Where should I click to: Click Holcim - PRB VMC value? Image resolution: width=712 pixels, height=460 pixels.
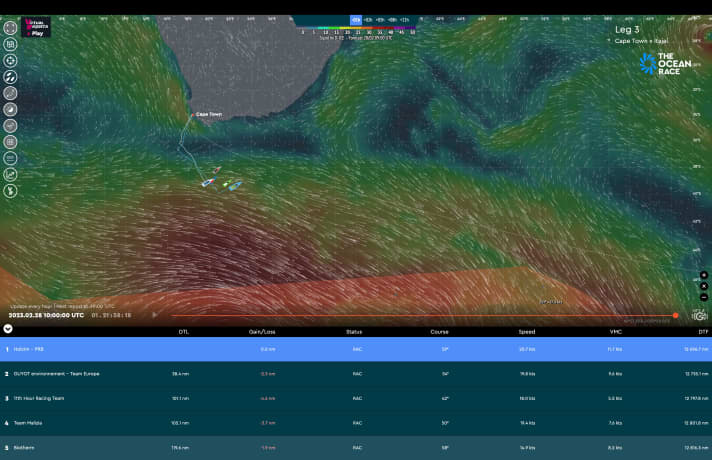tap(615, 349)
